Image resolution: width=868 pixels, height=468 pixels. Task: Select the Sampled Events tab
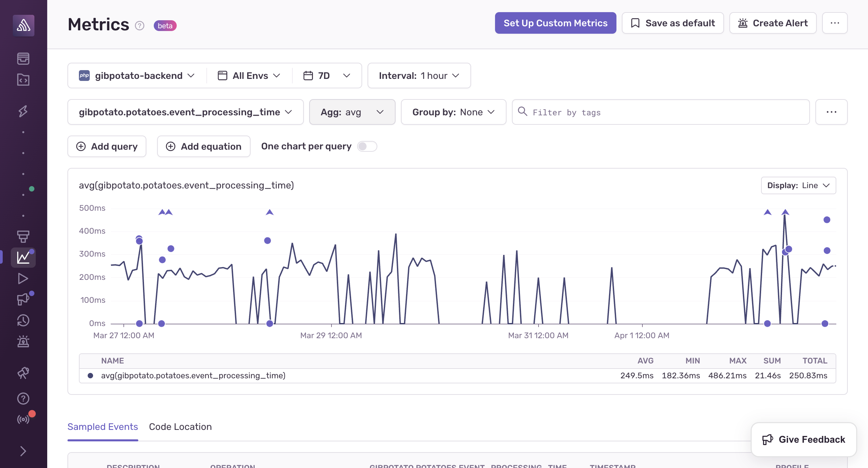pyautogui.click(x=103, y=427)
